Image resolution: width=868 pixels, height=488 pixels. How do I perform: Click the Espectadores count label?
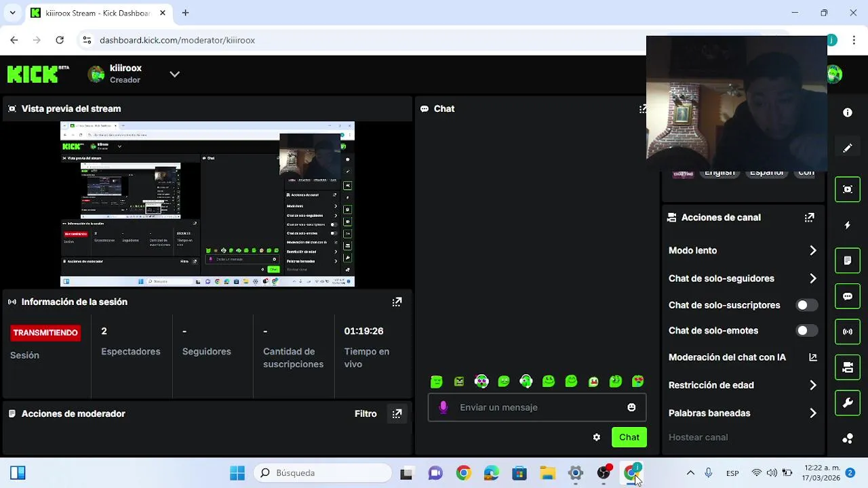pos(131,351)
